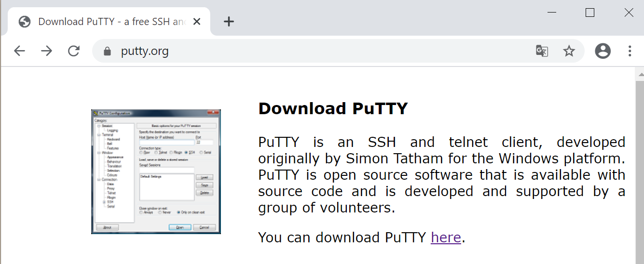Screen dimensions: 644x264
Task: Click the globe favicon on the tab
Action: 25,22
